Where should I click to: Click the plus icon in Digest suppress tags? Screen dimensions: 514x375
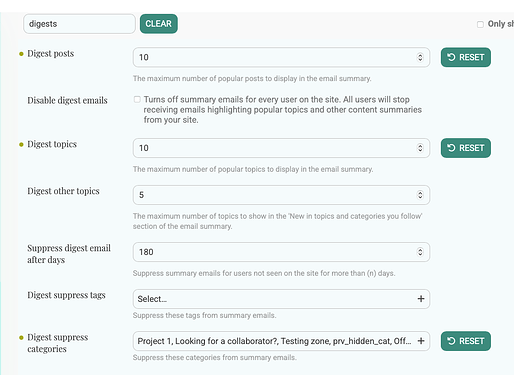[x=421, y=299]
